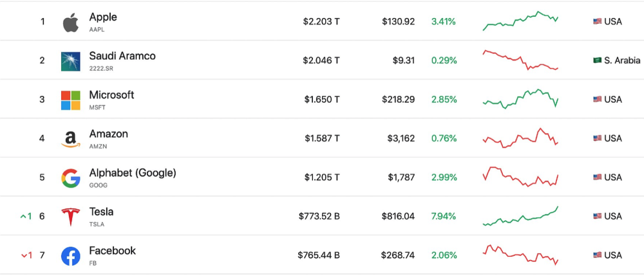Click the Facebook logo icon
This screenshot has height=276, width=644.
pyautogui.click(x=71, y=255)
